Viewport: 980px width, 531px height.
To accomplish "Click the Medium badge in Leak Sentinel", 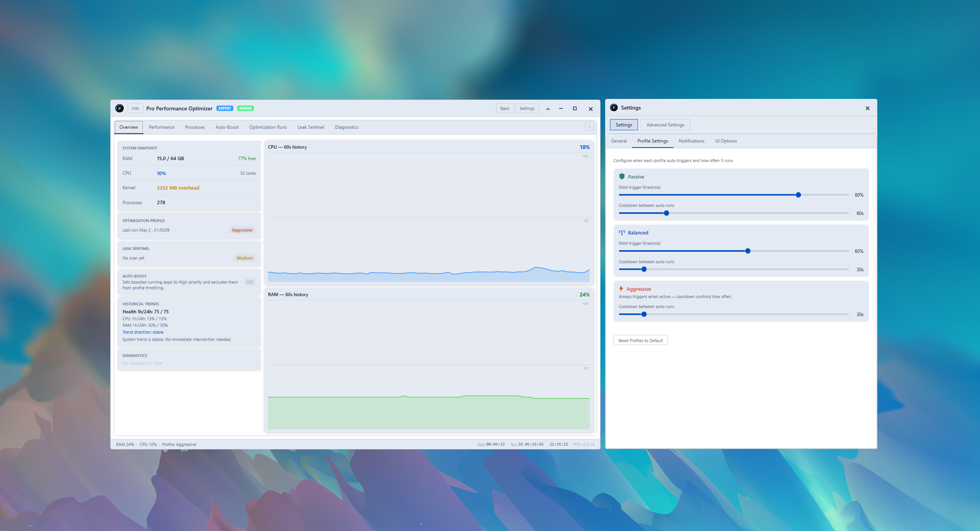I will (x=245, y=258).
